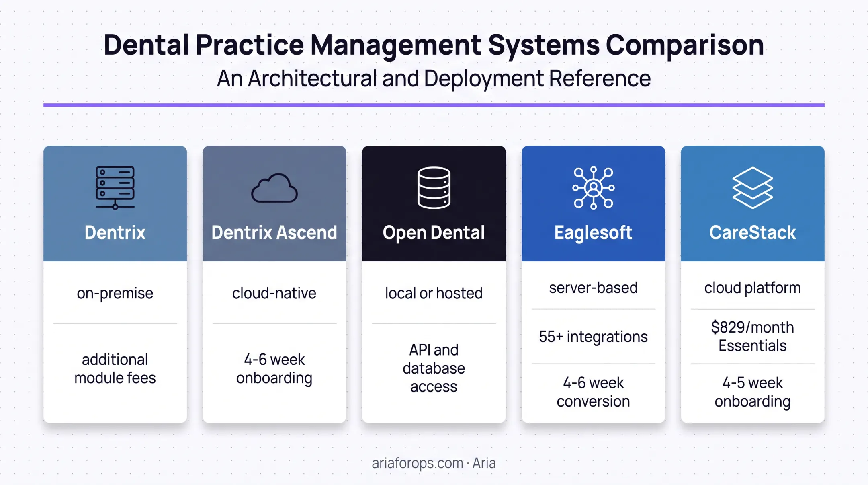Click the server rack icon above Dentrix
The image size is (868, 485).
115,188
